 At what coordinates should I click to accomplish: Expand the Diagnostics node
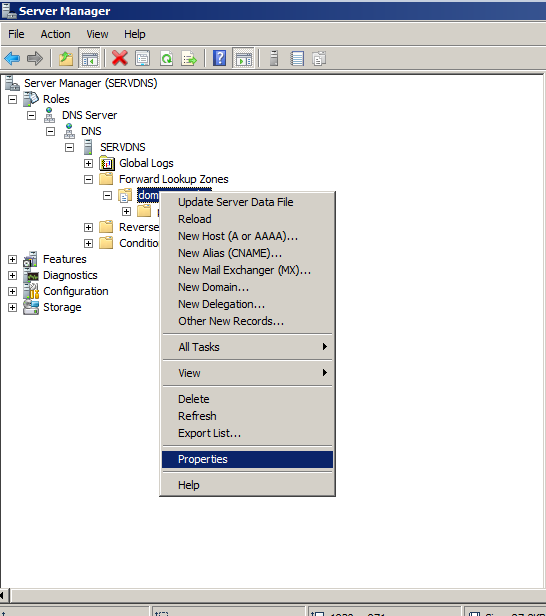tap(13, 275)
